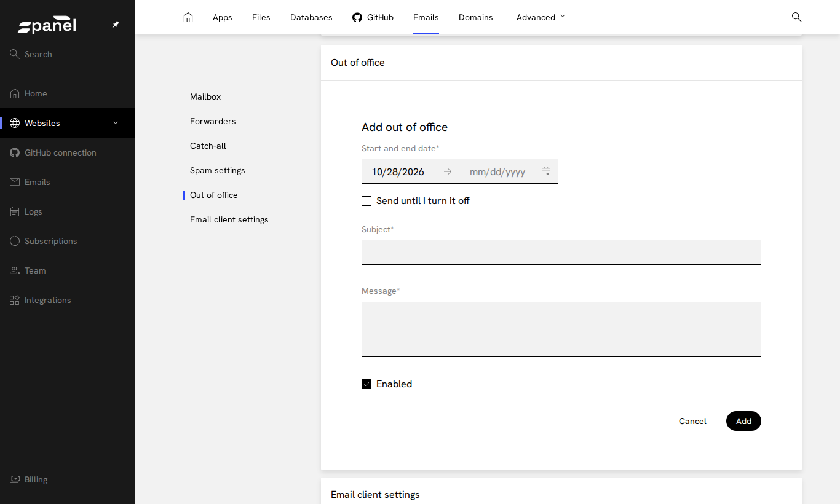Click the GitHub icon in top navigation
This screenshot has width=840, height=504.
357,17
